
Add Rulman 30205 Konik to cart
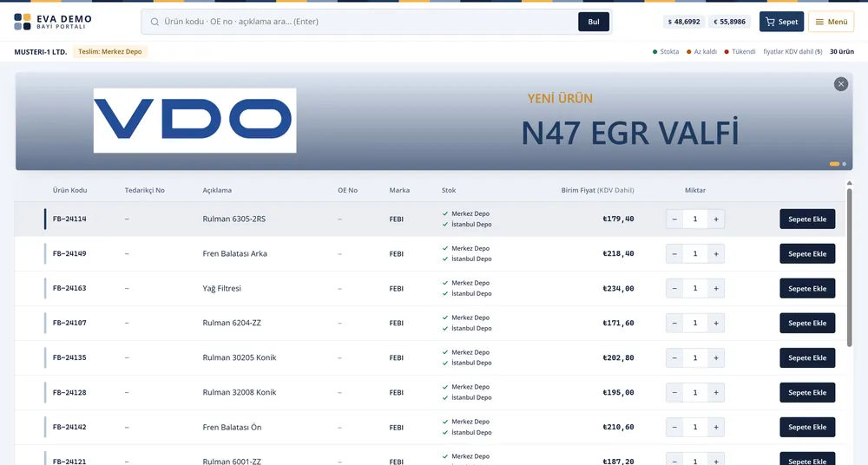point(807,358)
